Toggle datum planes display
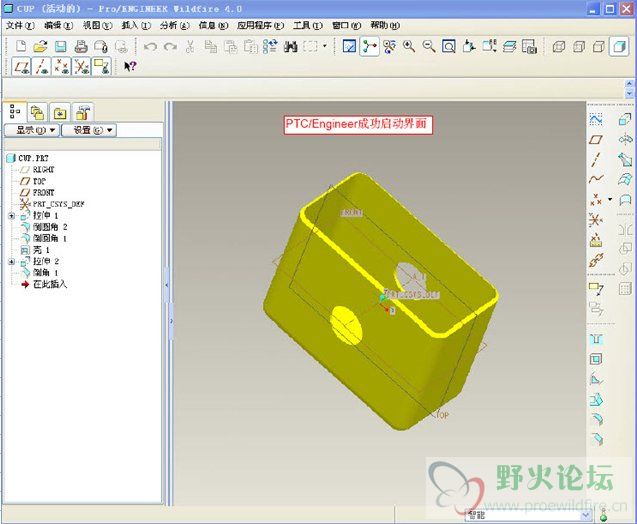The image size is (637, 524). pos(22,66)
